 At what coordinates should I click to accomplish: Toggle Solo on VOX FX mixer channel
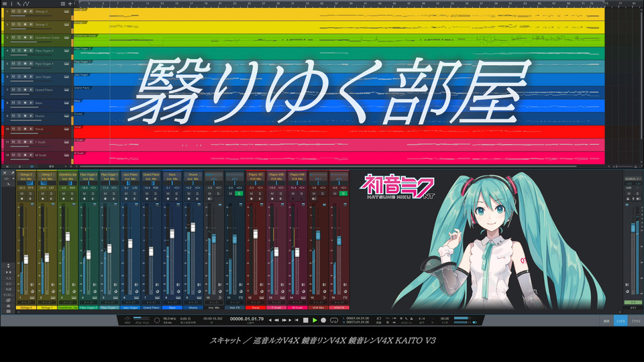pos(343,194)
